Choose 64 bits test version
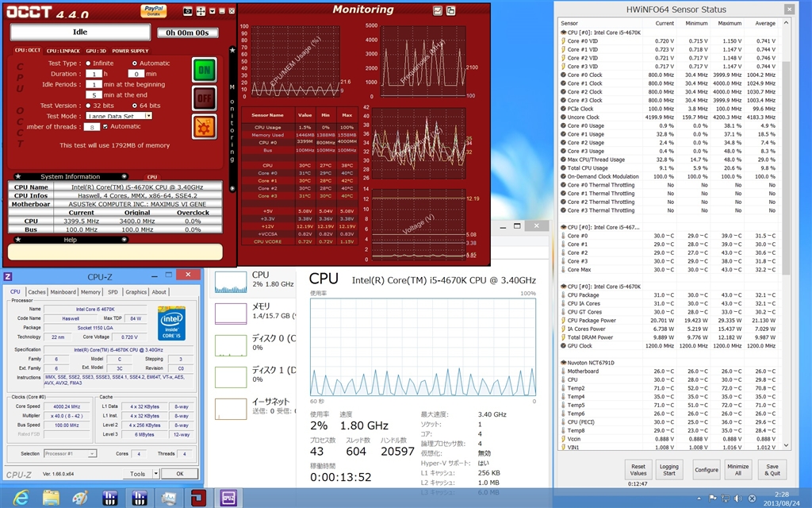Image resolution: width=812 pixels, height=508 pixels. coord(135,106)
